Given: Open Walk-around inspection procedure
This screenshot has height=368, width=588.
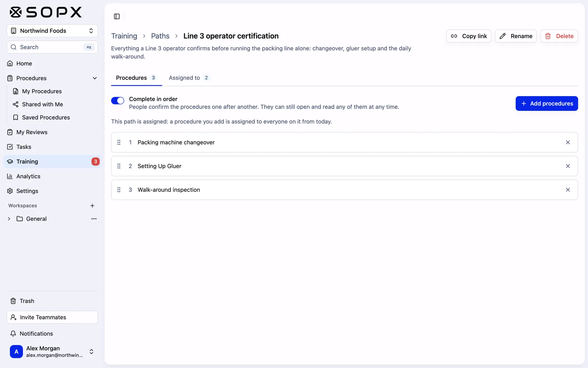Looking at the screenshot, I should click(x=169, y=190).
